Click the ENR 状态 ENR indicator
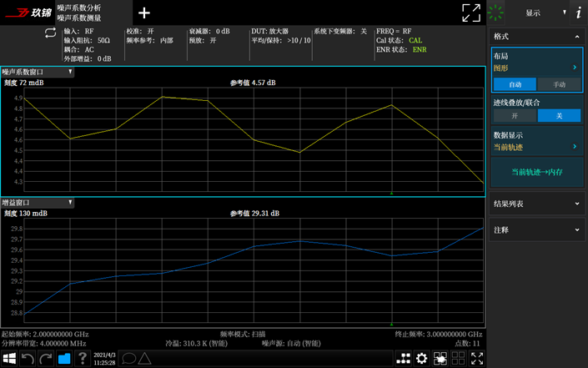Viewport: 588px width, 368px height. 401,50
